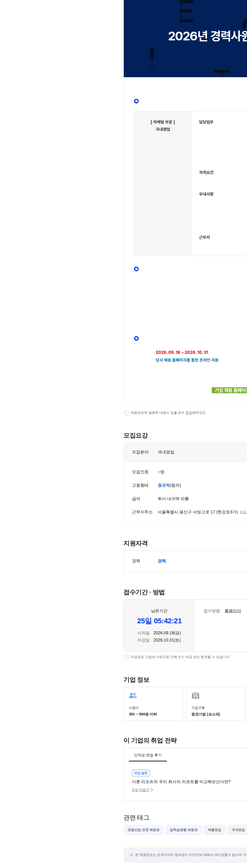
Task: Click 지도 link next to address
Action: [x=243, y=512]
